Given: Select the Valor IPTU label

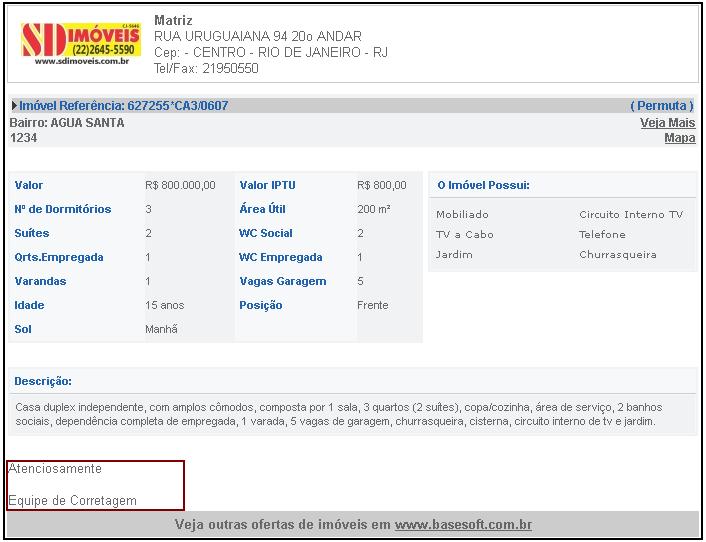Looking at the screenshot, I should (x=267, y=186).
